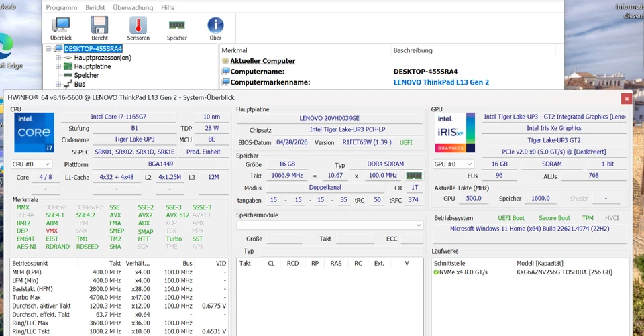The height and width of the screenshot is (336, 644).
Task: Click the BIOS date 04/28/2026 field
Action: [x=292, y=142]
